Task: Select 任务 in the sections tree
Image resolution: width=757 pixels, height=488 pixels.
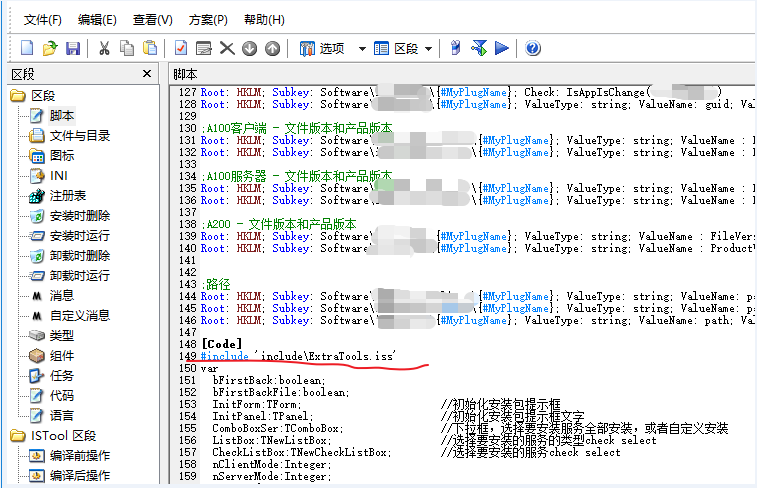Action: click(x=61, y=376)
